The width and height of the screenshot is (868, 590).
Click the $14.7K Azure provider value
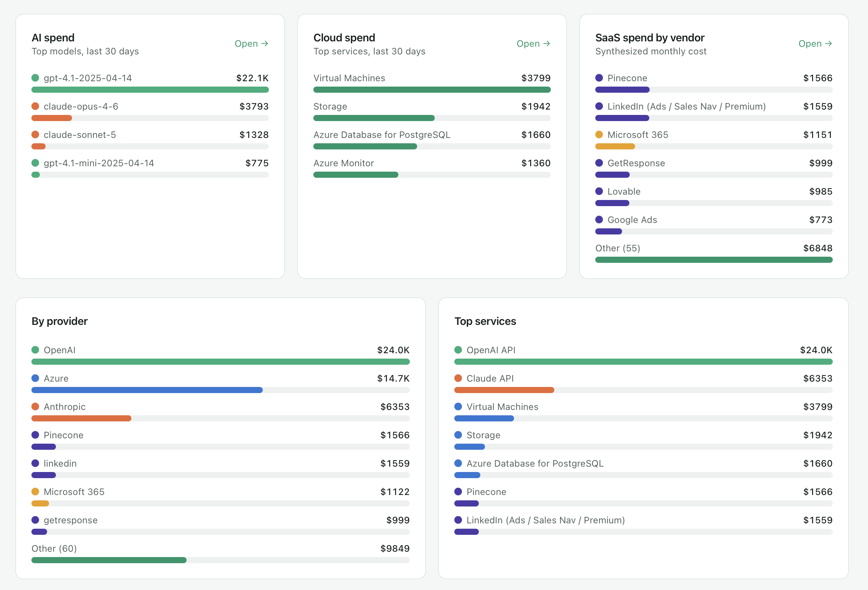tap(393, 379)
